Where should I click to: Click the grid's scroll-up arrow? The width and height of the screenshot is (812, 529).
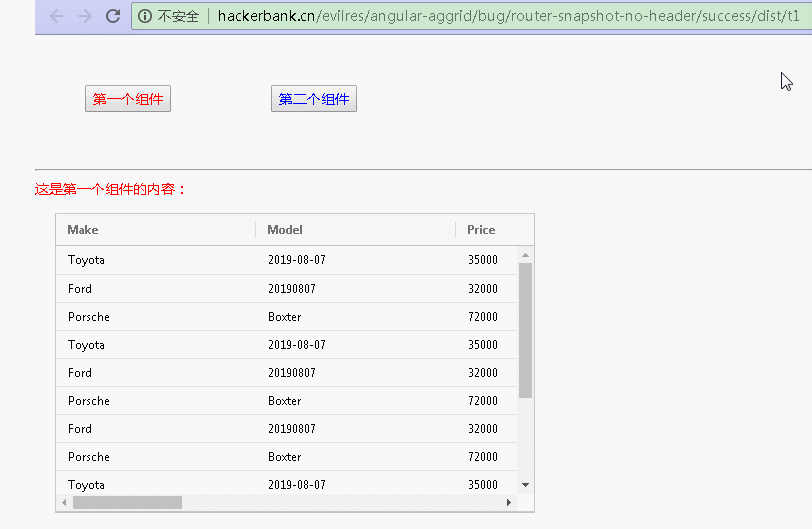coord(526,255)
